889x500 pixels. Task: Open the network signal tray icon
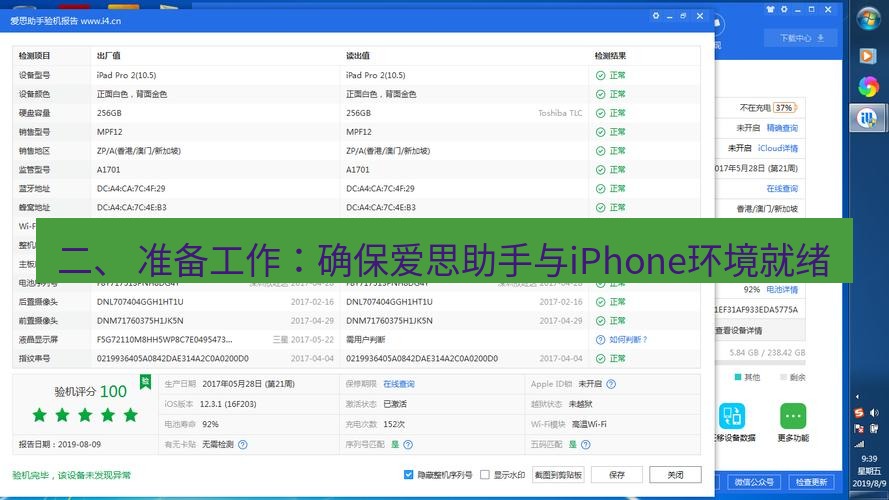[x=860, y=444]
